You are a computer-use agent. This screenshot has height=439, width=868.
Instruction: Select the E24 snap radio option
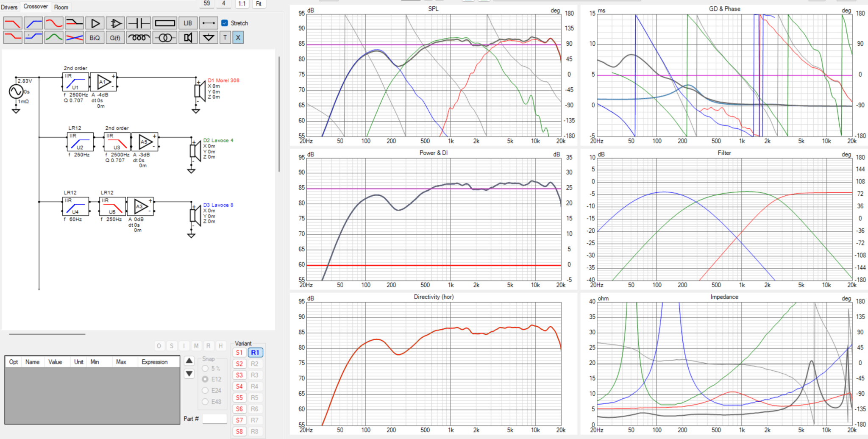(205, 390)
